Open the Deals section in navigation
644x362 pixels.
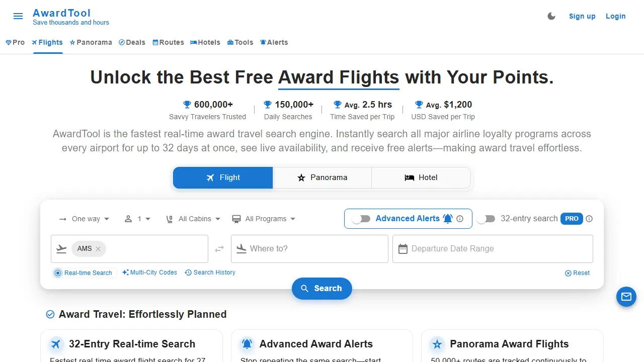coord(132,42)
